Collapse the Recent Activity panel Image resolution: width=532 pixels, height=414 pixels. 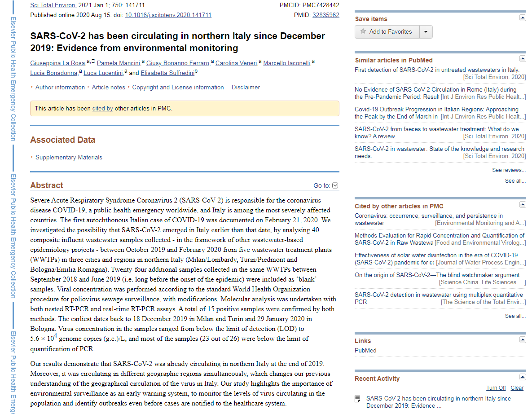523,377
